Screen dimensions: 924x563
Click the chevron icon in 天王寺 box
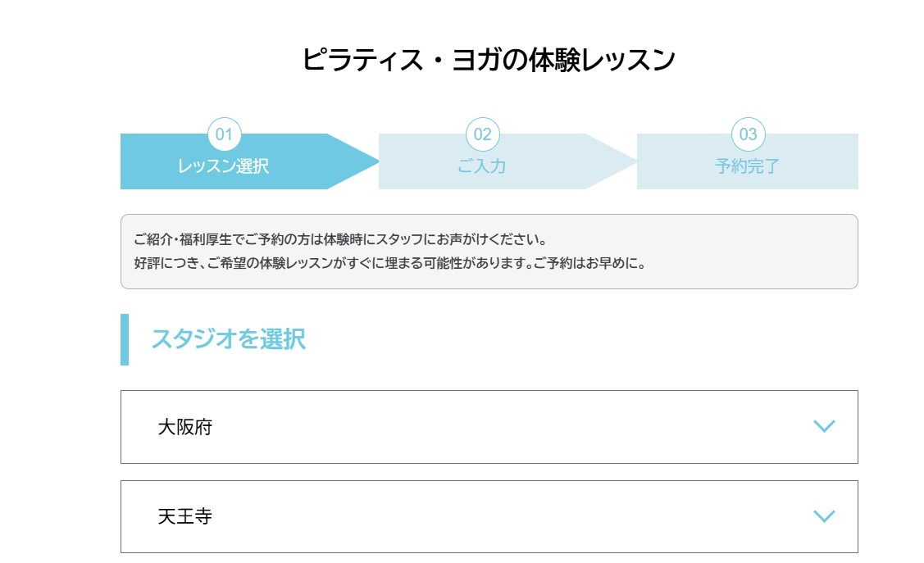[823, 515]
